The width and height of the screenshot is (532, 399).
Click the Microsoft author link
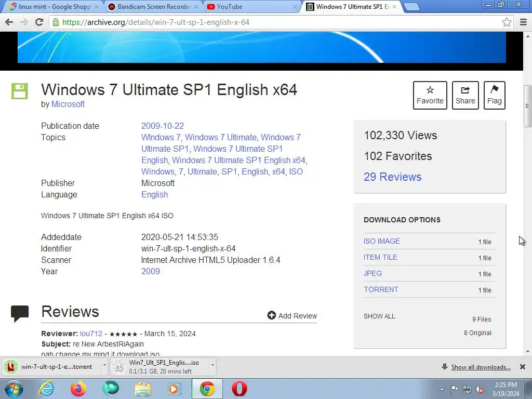pos(68,104)
